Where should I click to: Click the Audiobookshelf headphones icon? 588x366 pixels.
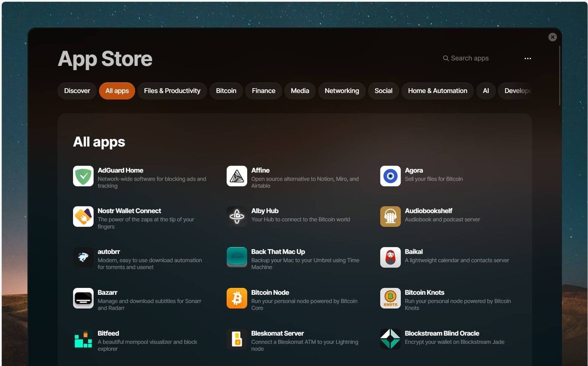click(390, 217)
